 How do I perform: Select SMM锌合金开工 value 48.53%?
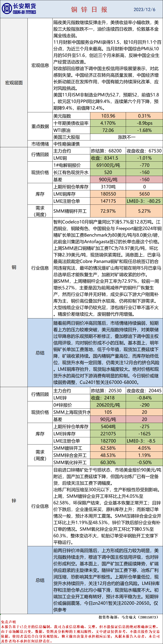(108, 455)
